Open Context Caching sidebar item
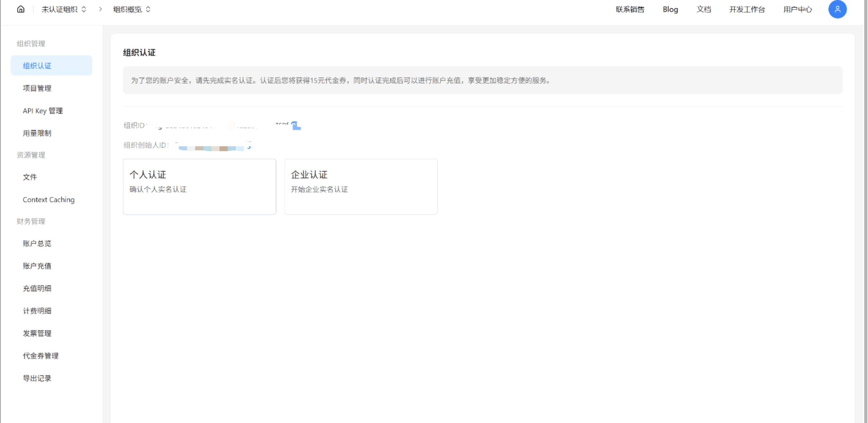This screenshot has height=423, width=868. point(48,199)
